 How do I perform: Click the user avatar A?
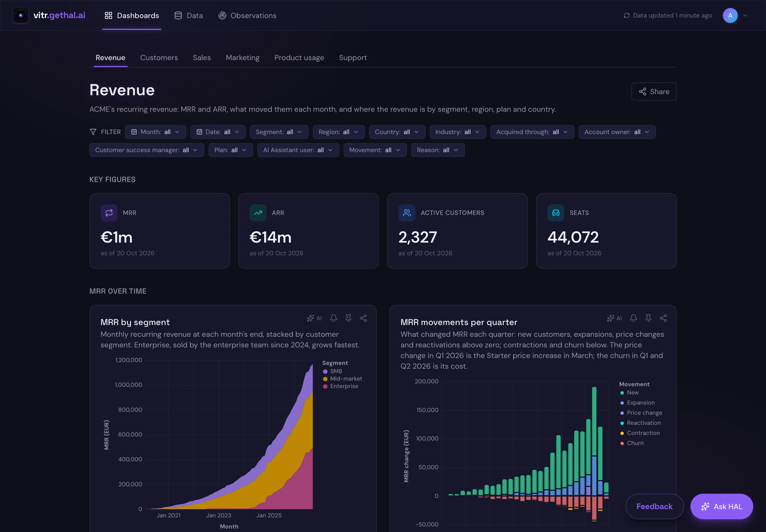tap(730, 15)
